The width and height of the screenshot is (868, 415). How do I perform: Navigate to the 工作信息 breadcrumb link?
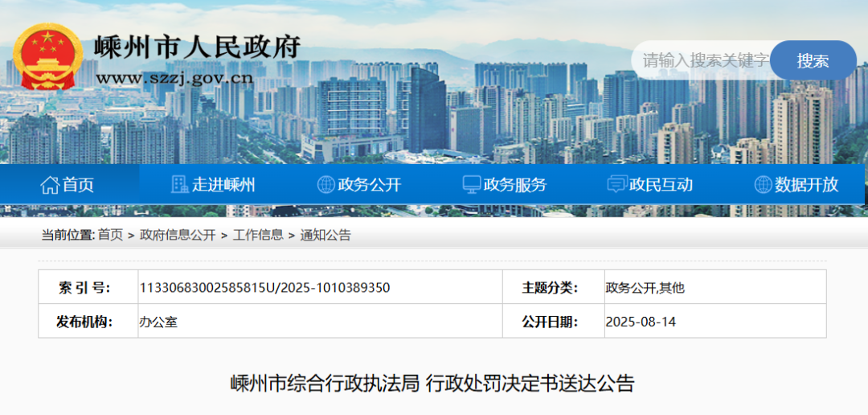tap(258, 235)
